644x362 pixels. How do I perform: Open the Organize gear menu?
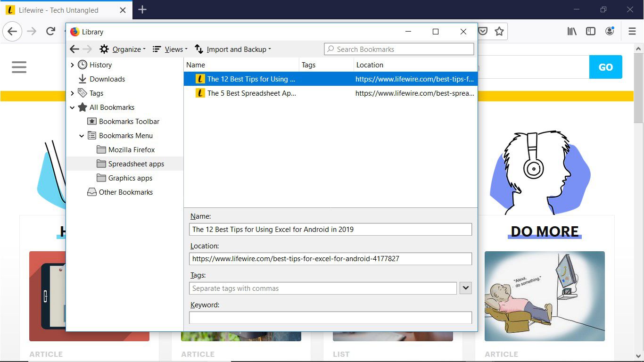point(123,49)
